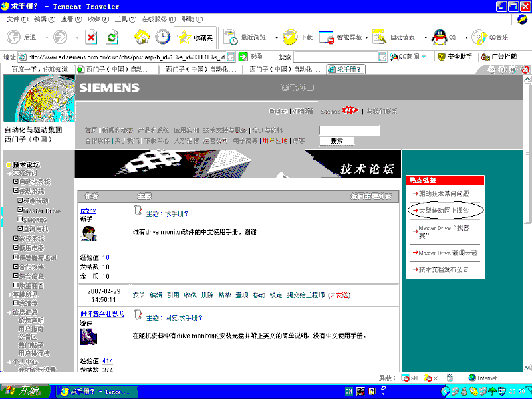
Task: Click the Siemens site search input box
Action: tap(349, 130)
